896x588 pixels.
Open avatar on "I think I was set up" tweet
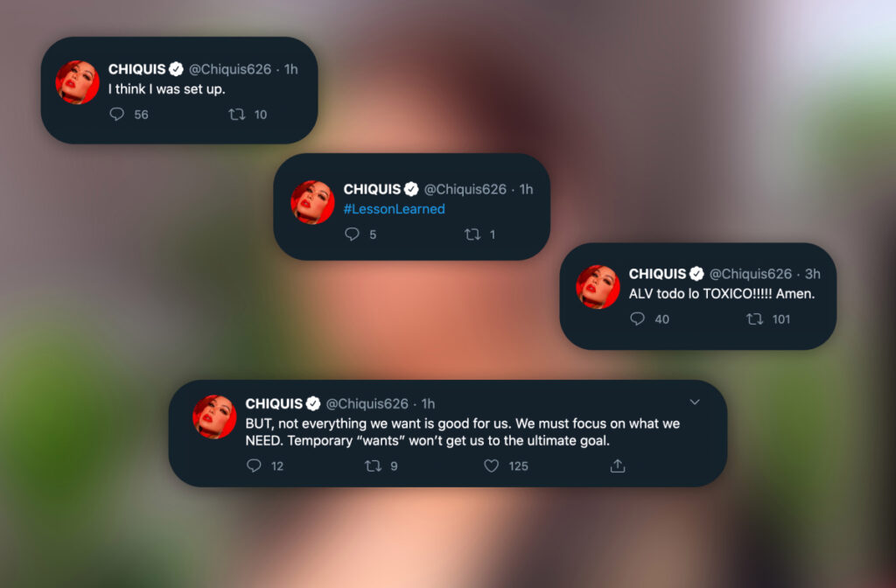tap(77, 82)
